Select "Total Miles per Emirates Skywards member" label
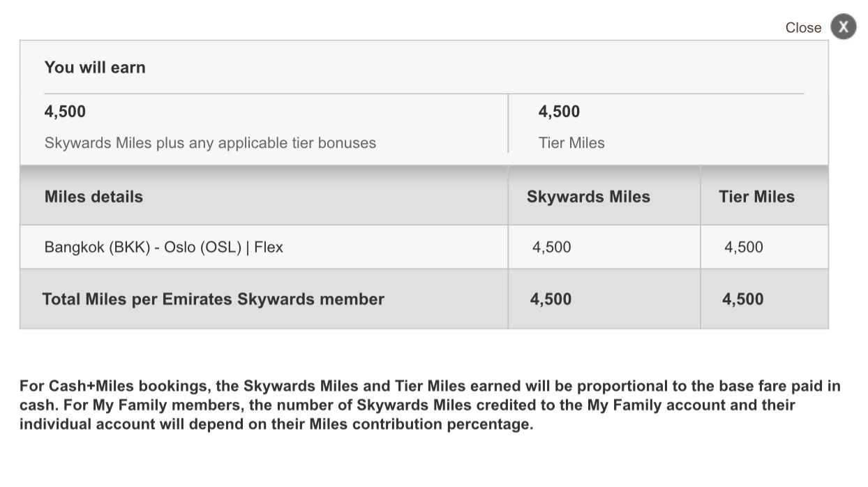The width and height of the screenshot is (868, 487). (x=214, y=299)
